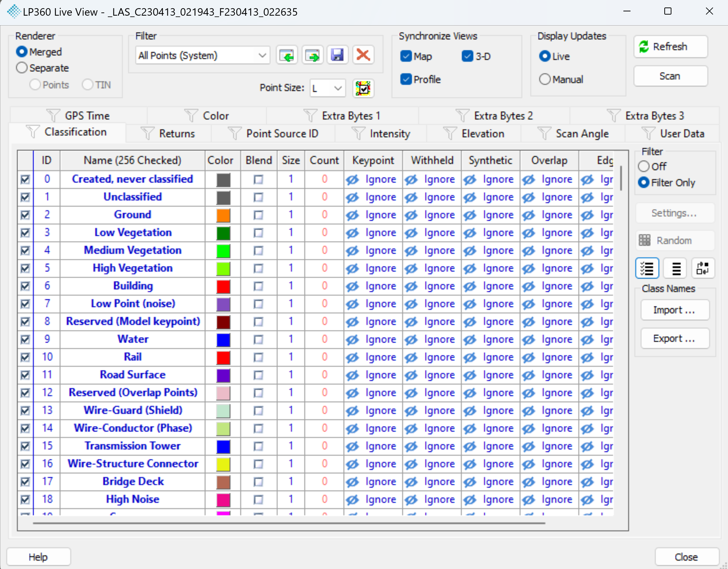The width and height of the screenshot is (728, 569).
Task: Delete the filter with the red X icon
Action: pyautogui.click(x=363, y=55)
